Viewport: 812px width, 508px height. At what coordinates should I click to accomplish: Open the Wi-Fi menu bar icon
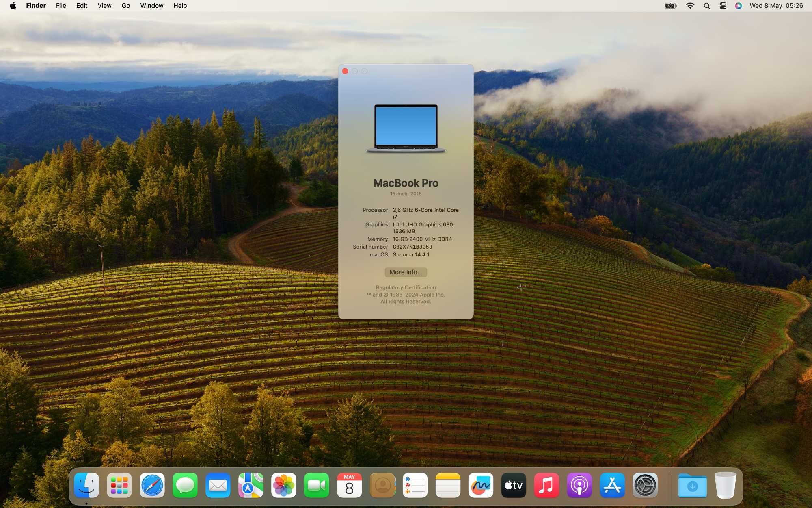[x=690, y=6]
